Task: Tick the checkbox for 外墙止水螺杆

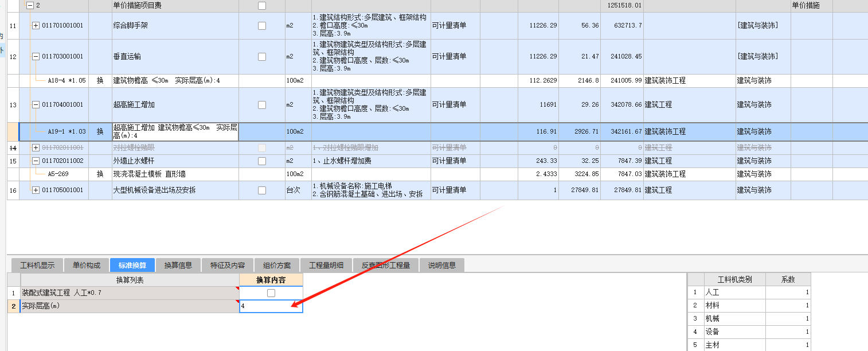Action: (x=262, y=161)
